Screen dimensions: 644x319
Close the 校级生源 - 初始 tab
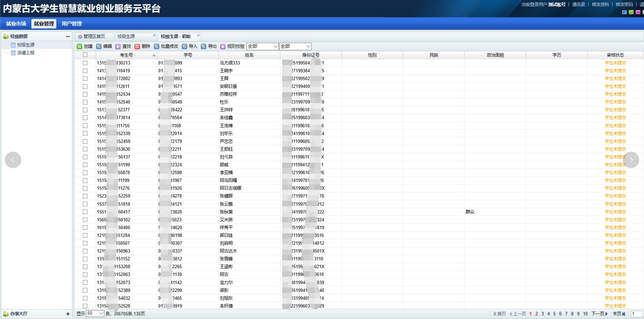198,35
